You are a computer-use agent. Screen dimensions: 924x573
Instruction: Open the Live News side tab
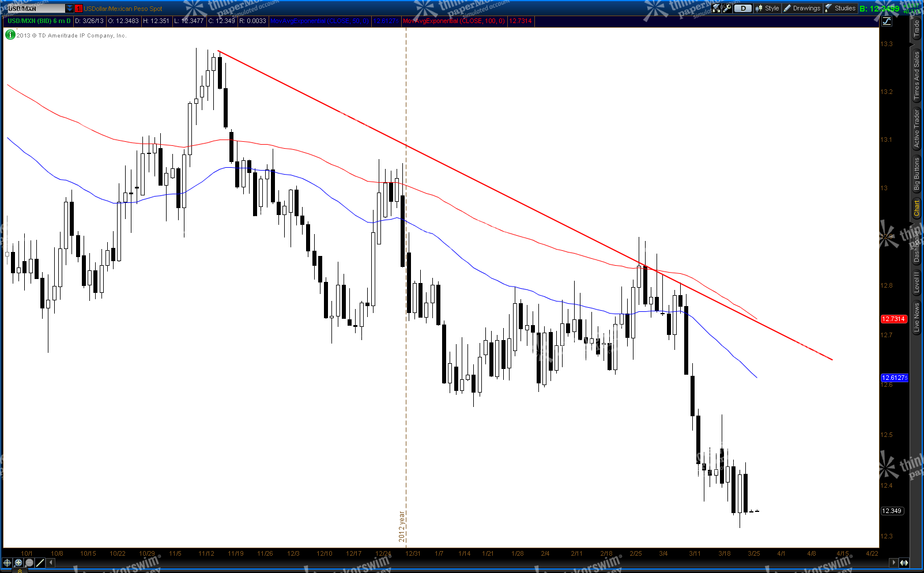[x=917, y=317]
